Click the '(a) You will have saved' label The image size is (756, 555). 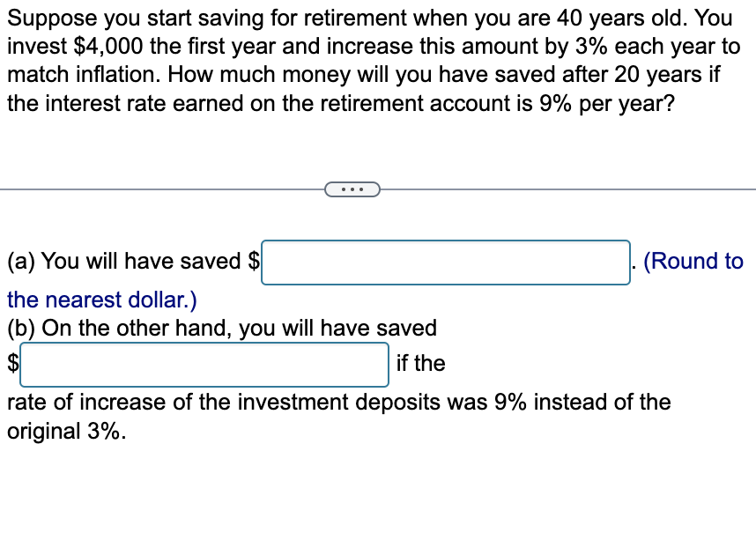123,261
